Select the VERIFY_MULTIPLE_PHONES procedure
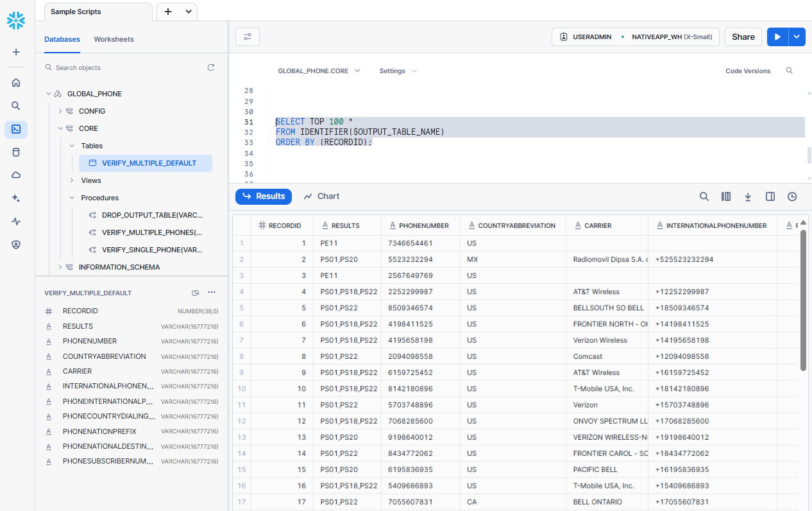Screen dimensions: 812x511 pyautogui.click(x=146, y=232)
